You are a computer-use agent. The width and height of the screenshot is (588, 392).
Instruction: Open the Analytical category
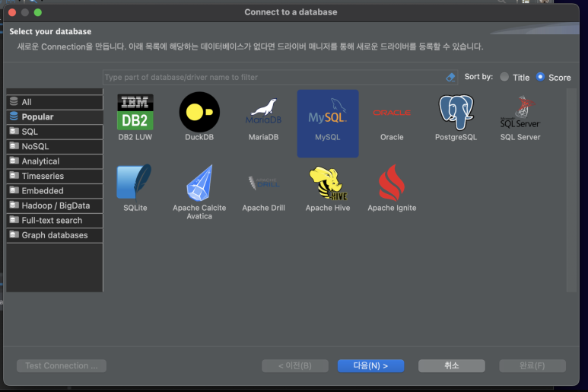point(55,161)
